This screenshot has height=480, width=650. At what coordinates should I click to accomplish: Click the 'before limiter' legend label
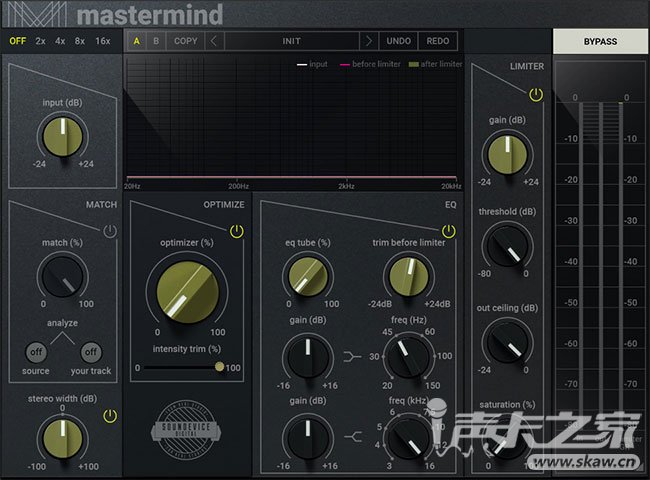[x=376, y=64]
